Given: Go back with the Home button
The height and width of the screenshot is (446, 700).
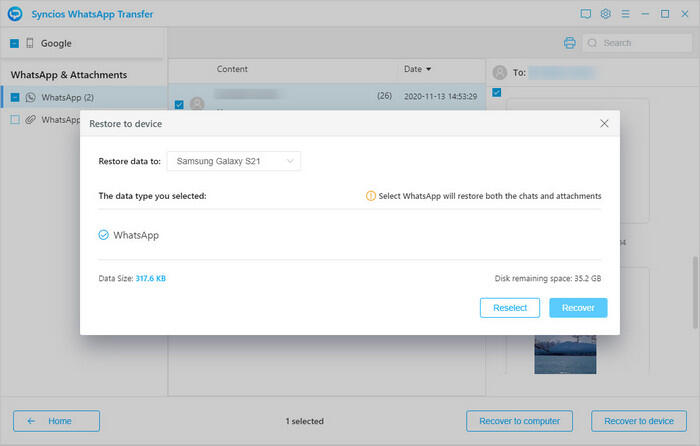Looking at the screenshot, I should coord(56,420).
